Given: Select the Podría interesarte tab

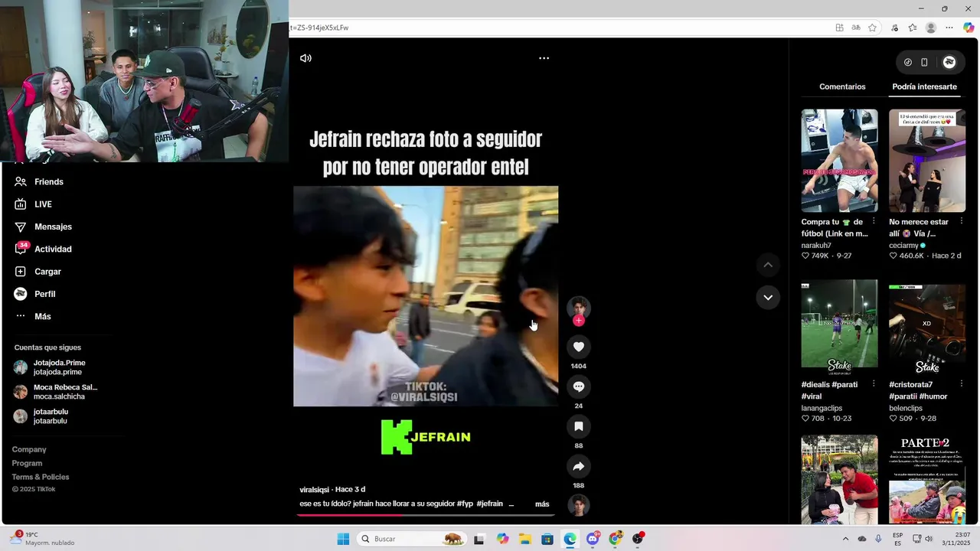Looking at the screenshot, I should click(924, 86).
